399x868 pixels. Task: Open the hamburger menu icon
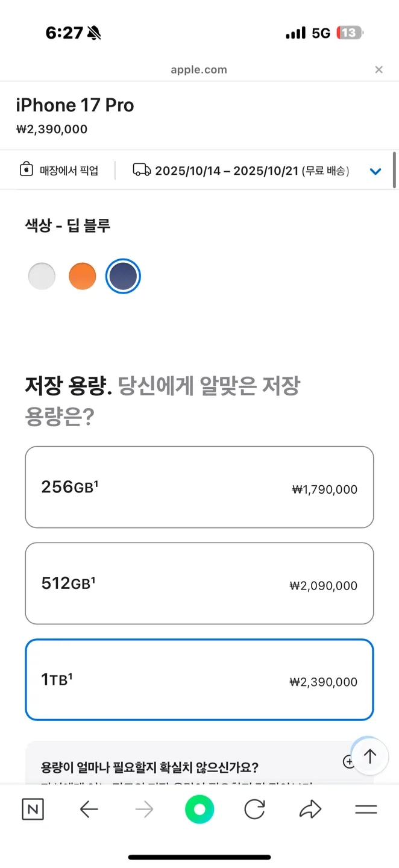point(366,810)
